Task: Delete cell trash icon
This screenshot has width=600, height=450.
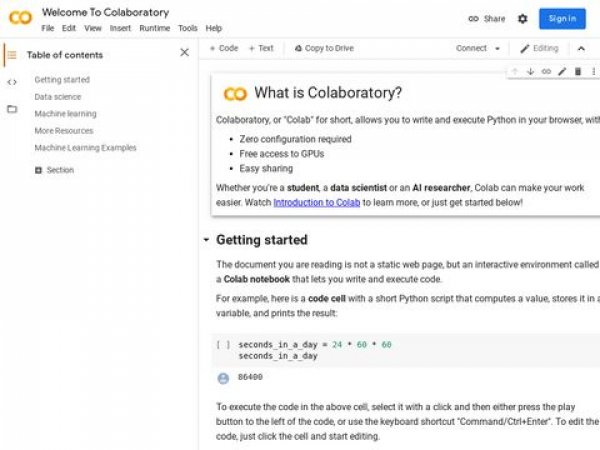Action: click(578, 72)
